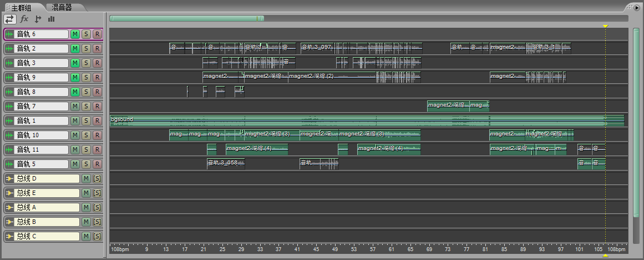The width and height of the screenshot is (644, 260).
Task: Arm record on 音轨 9
Action: (x=97, y=77)
